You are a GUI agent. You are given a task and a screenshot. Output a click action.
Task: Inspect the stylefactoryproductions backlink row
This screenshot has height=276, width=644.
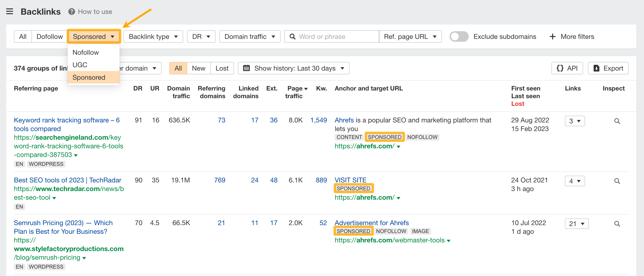[617, 224]
